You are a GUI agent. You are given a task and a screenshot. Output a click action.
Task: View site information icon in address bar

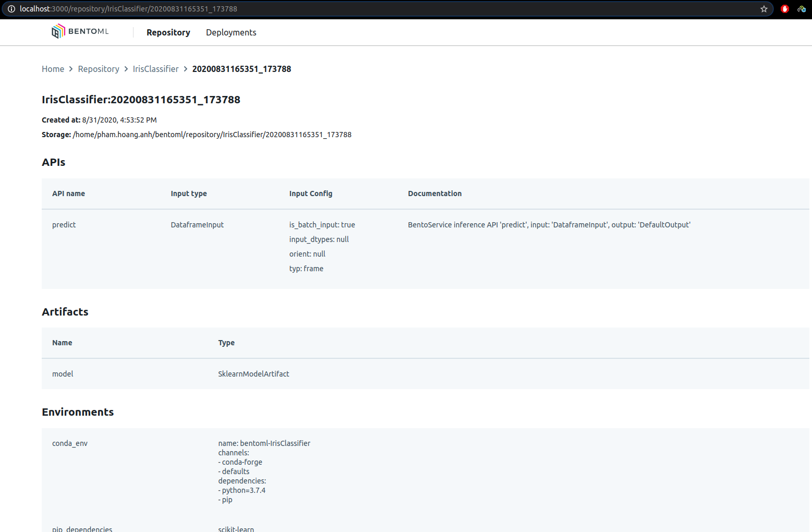pos(11,9)
